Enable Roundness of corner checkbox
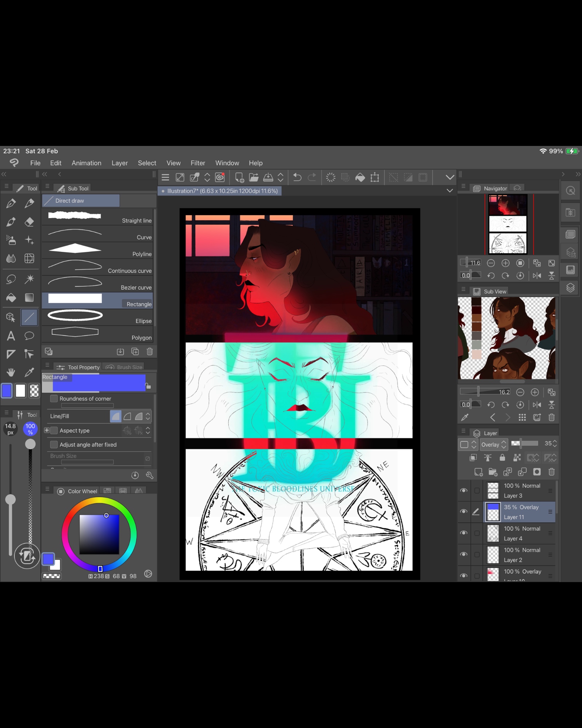Image resolution: width=582 pixels, height=728 pixels. pyautogui.click(x=54, y=399)
